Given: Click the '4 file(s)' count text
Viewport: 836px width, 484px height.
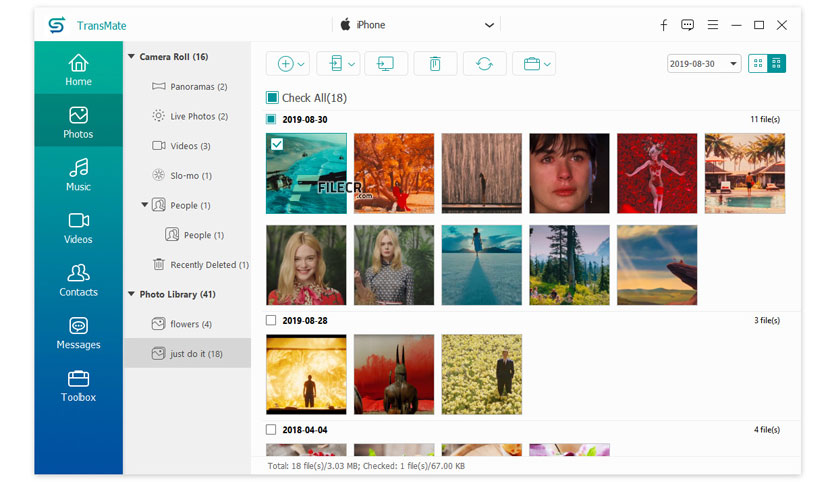Looking at the screenshot, I should [x=767, y=430].
